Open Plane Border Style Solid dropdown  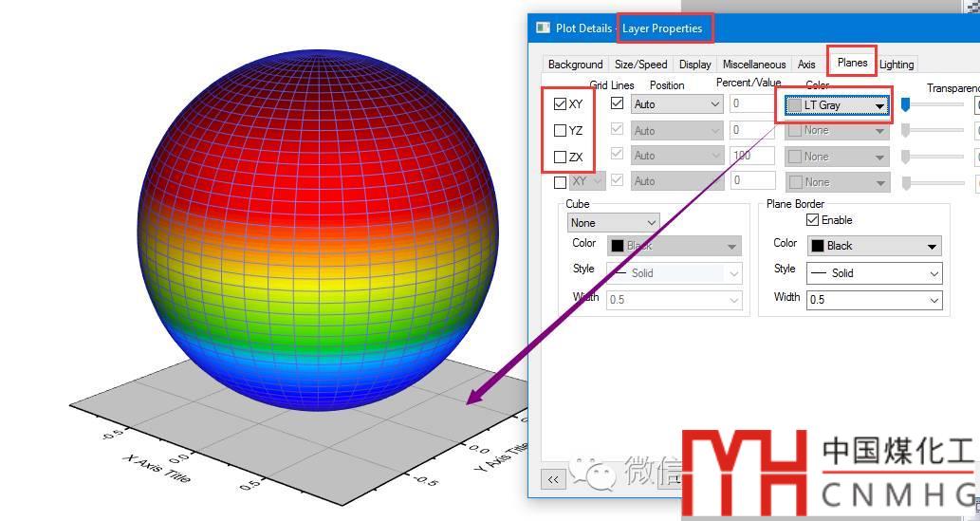pyautogui.click(x=875, y=272)
